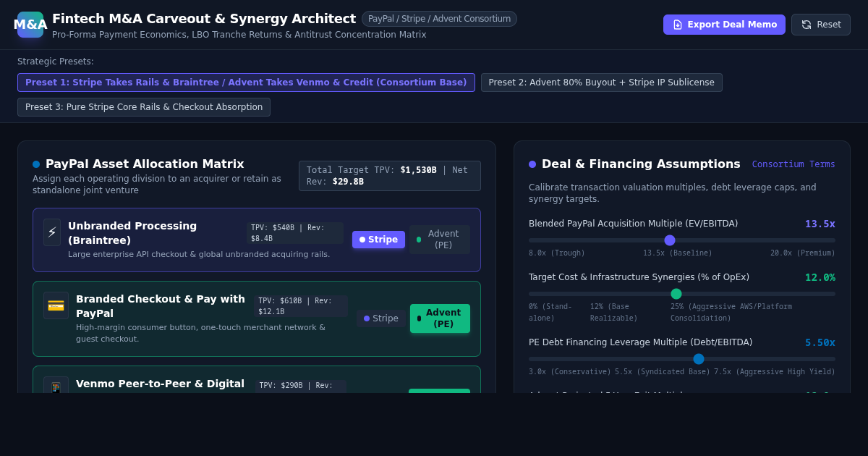Click the Reset button
868x456 pixels.
[x=820, y=25]
